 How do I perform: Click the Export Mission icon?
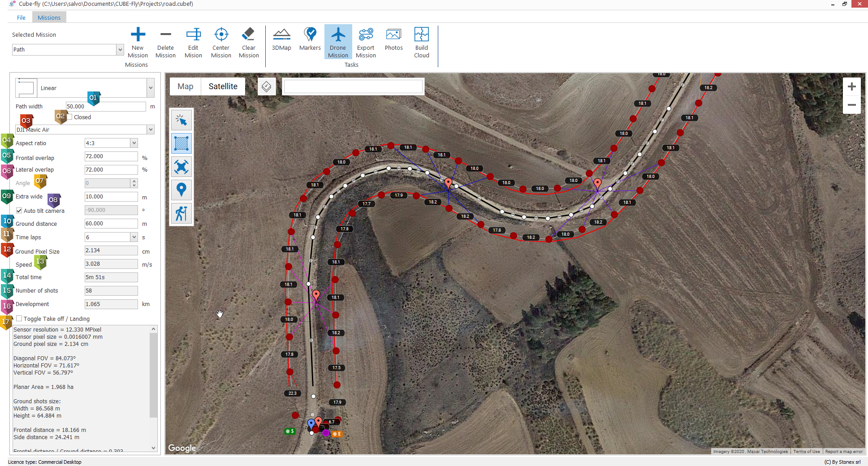pos(366,35)
